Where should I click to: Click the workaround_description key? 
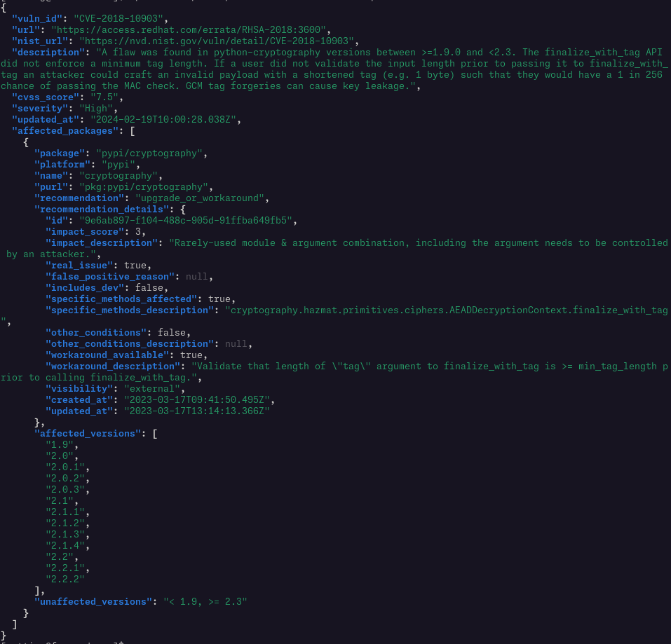[113, 366]
